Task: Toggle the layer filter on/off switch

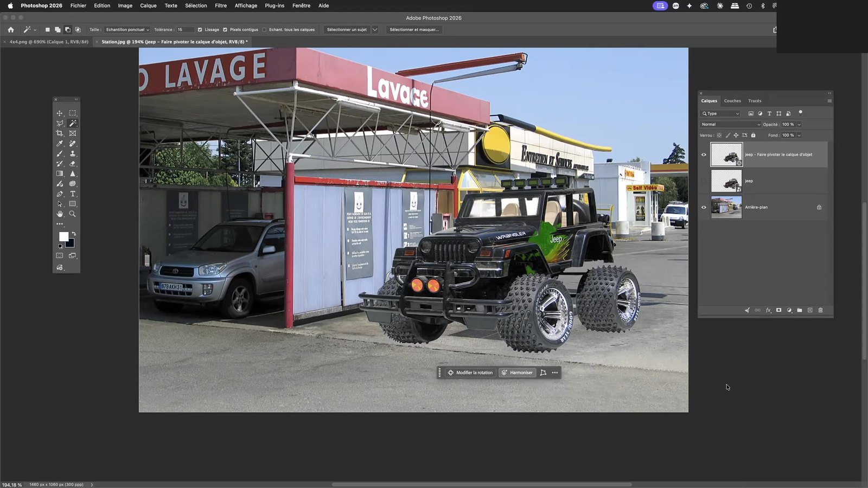Action: click(x=800, y=113)
